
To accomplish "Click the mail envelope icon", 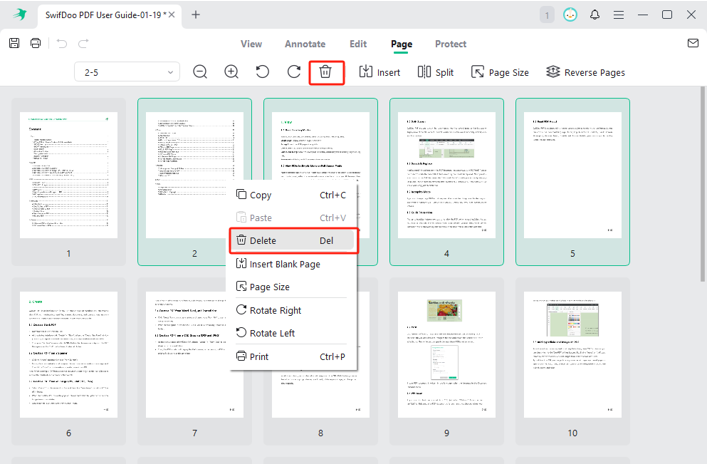I will tap(693, 43).
